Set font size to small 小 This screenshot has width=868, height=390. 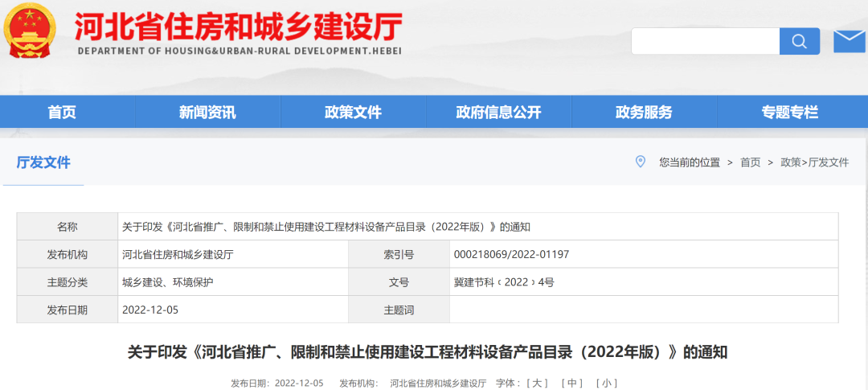pyautogui.click(x=606, y=384)
